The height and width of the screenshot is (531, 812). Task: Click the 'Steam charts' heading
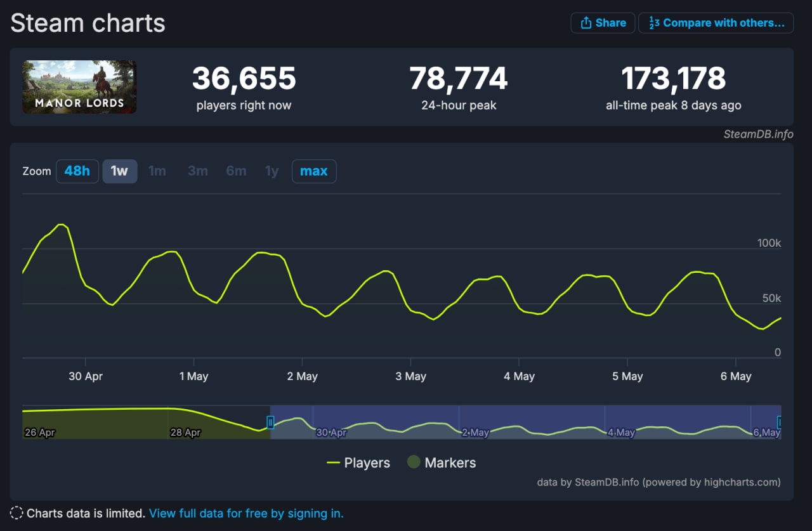[x=88, y=23]
